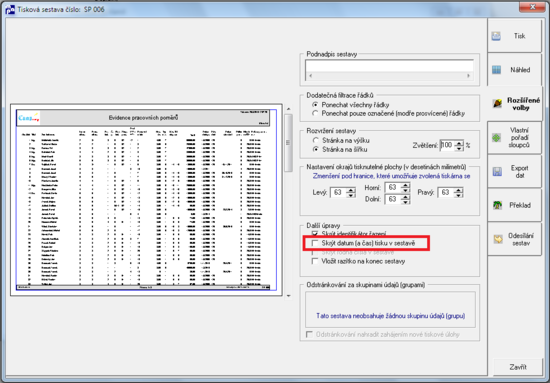Click the Zavřít button

pos(518,367)
